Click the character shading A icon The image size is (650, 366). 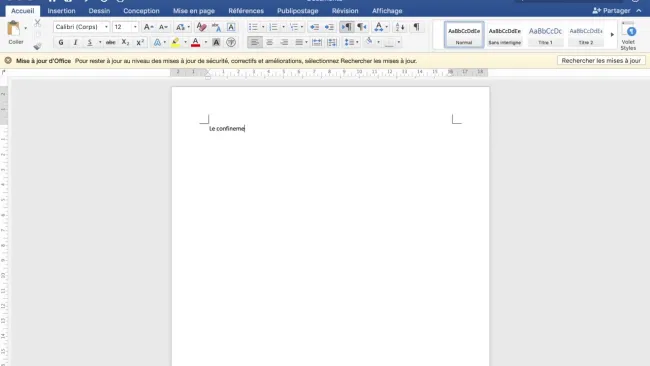[216, 42]
